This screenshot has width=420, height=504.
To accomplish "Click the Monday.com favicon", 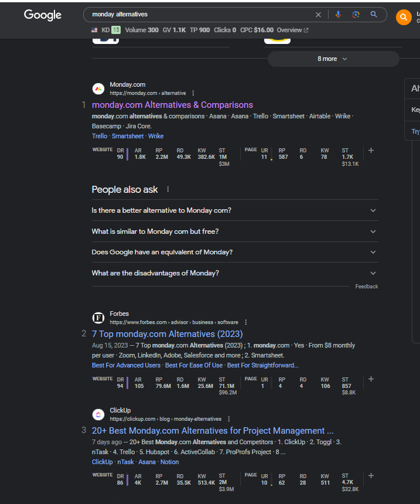I will coord(98,88).
